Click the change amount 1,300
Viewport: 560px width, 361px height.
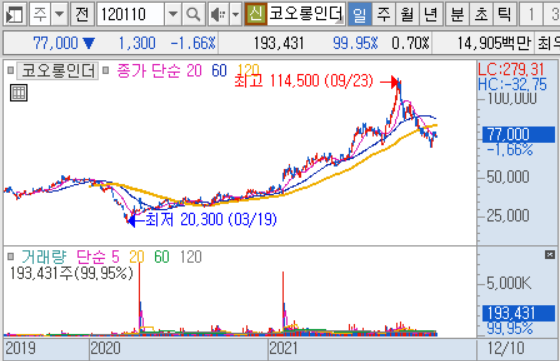coord(137,43)
